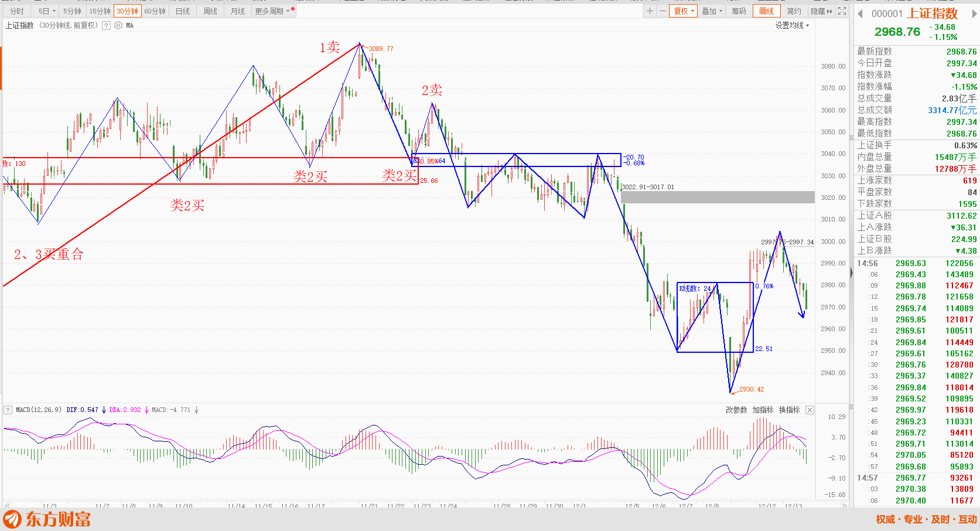Switch to the 分时 intraday tab
980x531 pixels.
click(x=17, y=11)
